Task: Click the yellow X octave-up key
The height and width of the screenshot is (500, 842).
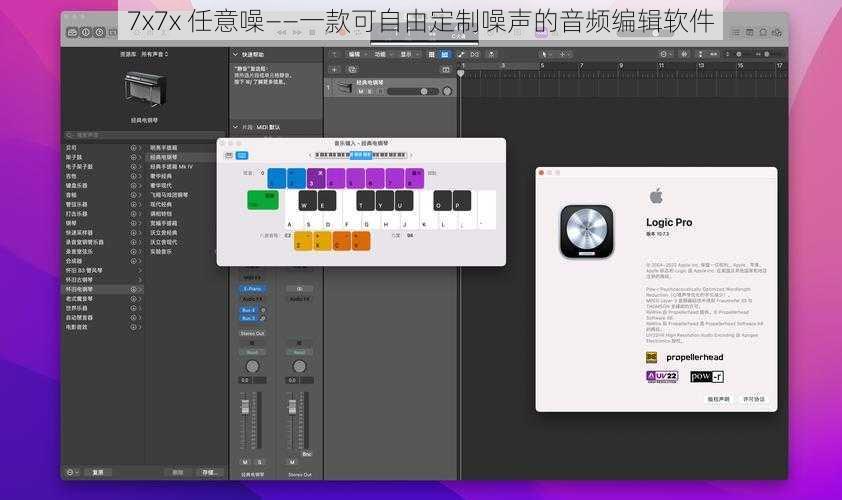Action: click(322, 241)
